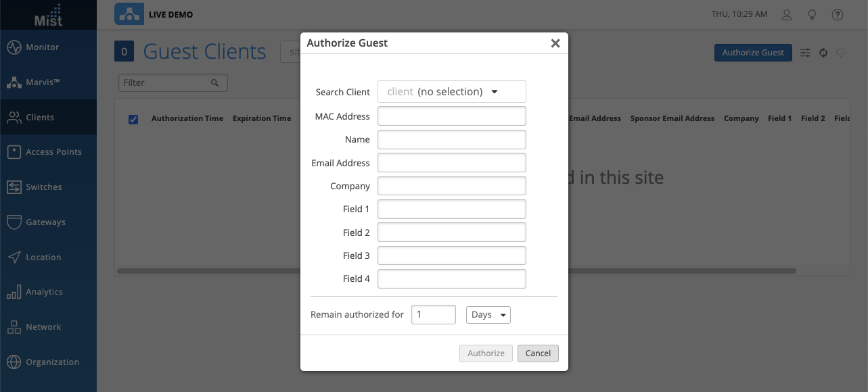Click the refresh icon
Viewport: 868px width, 392px height.
[823, 53]
